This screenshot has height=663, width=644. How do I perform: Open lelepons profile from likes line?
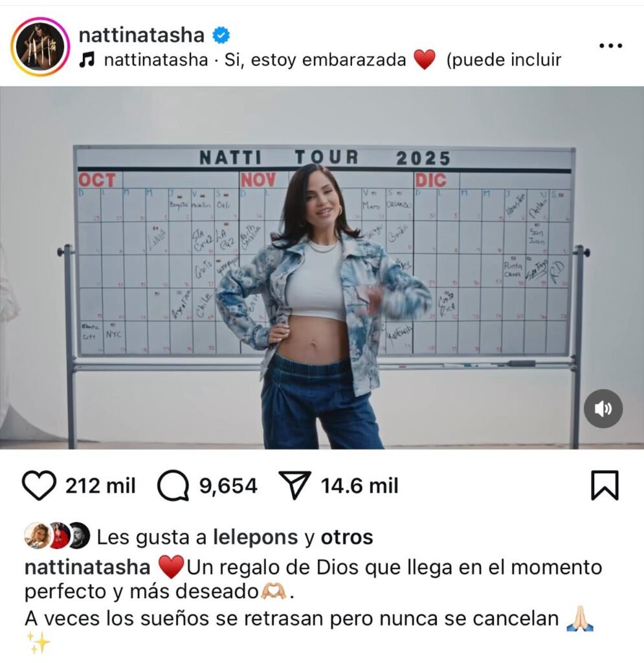click(x=256, y=538)
